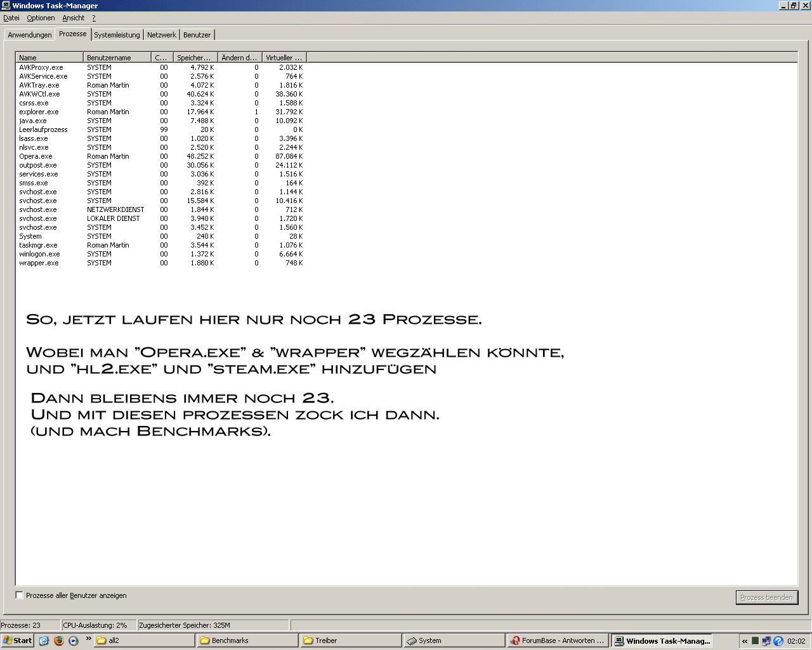The width and height of the screenshot is (812, 650).
Task: Open the Datei menu
Action: tap(11, 18)
